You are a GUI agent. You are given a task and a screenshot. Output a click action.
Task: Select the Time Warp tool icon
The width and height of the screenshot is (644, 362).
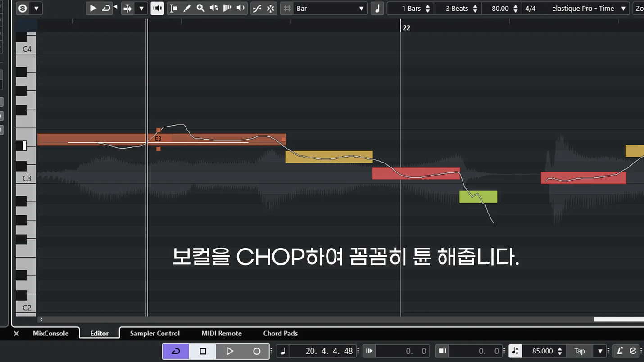coord(227,8)
